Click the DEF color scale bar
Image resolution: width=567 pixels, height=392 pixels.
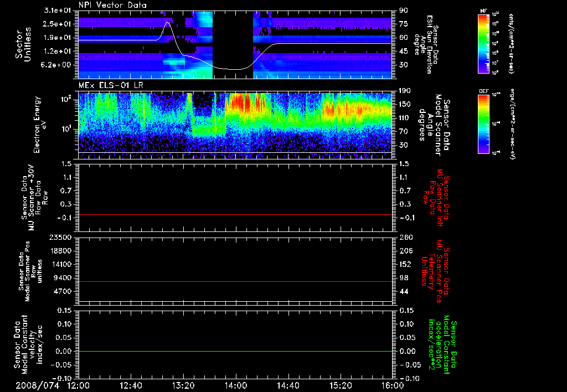tap(484, 124)
